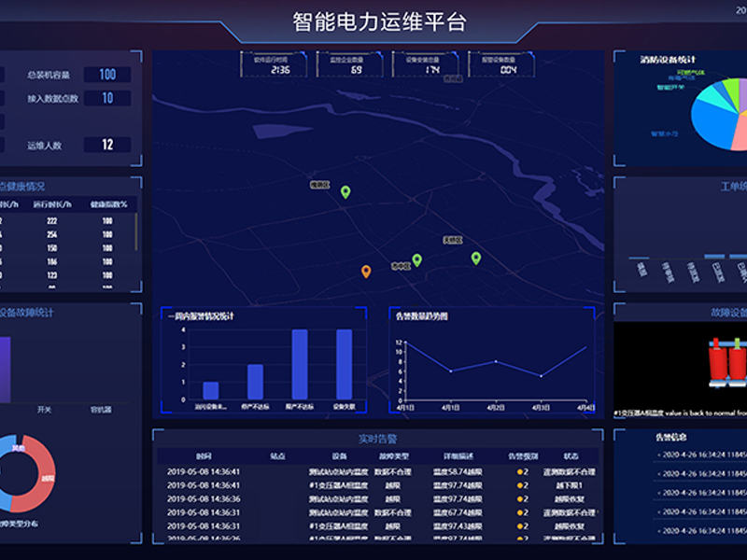Image resolution: width=747 pixels, height=560 pixels.
Task: Click the 槐荫区 district label on the map
Action: pyautogui.click(x=319, y=185)
